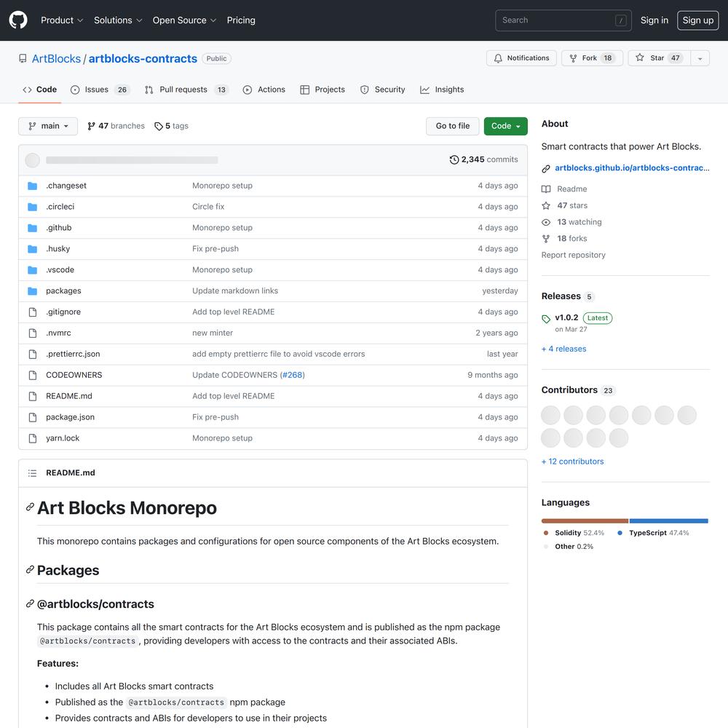The height and width of the screenshot is (728, 728).
Task: Click the .circleci folder icon
Action: (x=33, y=207)
